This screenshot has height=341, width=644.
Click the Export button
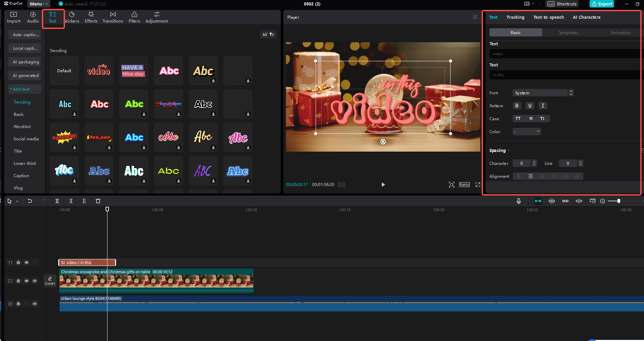tap(601, 4)
